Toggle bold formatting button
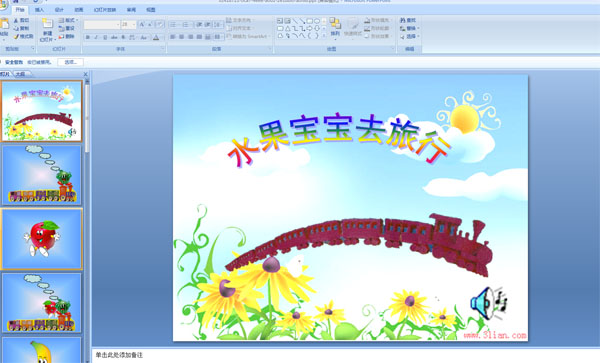Image resolution: width=600 pixels, height=363 pixels. click(x=88, y=37)
